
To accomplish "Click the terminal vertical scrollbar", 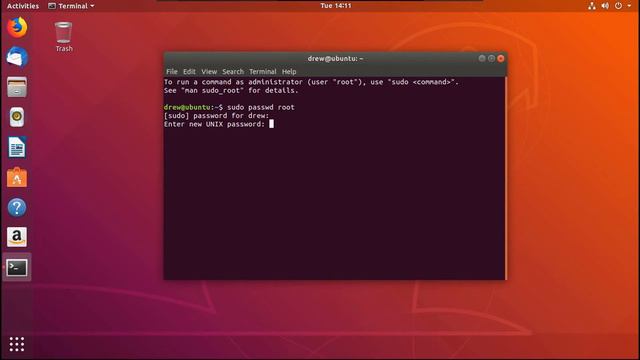I will point(506,178).
